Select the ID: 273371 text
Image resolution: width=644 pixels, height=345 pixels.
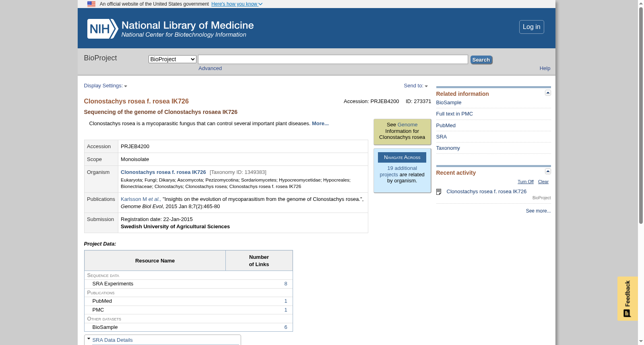click(x=418, y=101)
